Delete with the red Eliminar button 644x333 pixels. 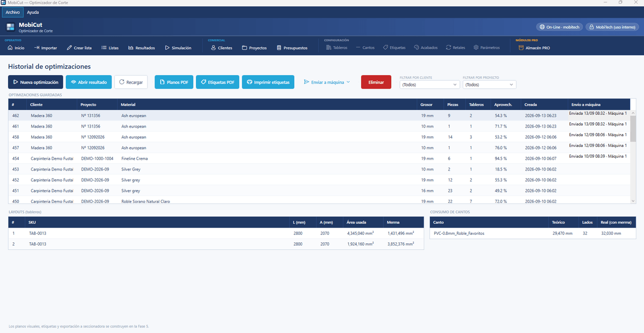tap(376, 82)
